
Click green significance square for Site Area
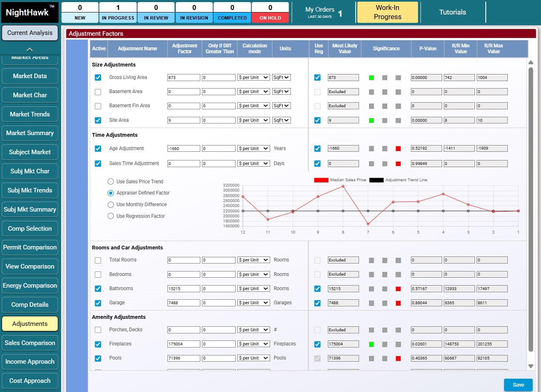pos(371,121)
